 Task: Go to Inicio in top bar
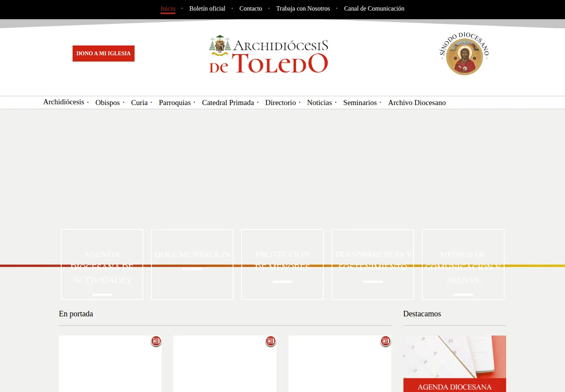[168, 9]
